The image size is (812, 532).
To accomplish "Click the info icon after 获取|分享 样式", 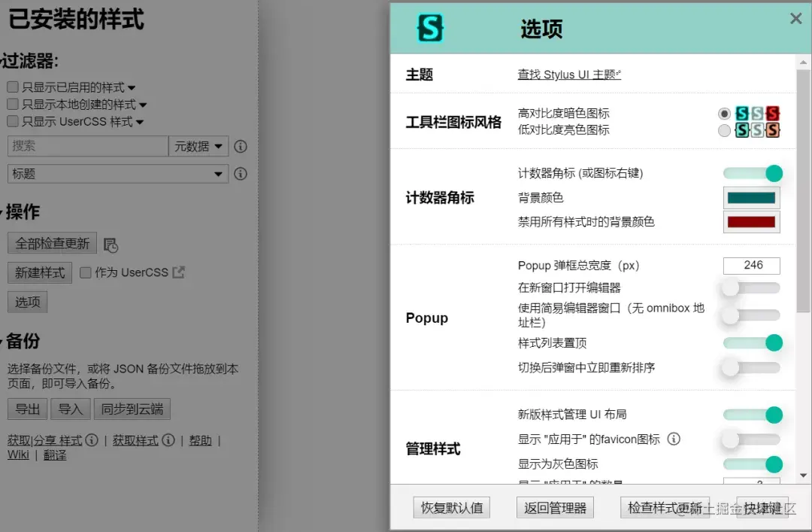I will [x=92, y=440].
